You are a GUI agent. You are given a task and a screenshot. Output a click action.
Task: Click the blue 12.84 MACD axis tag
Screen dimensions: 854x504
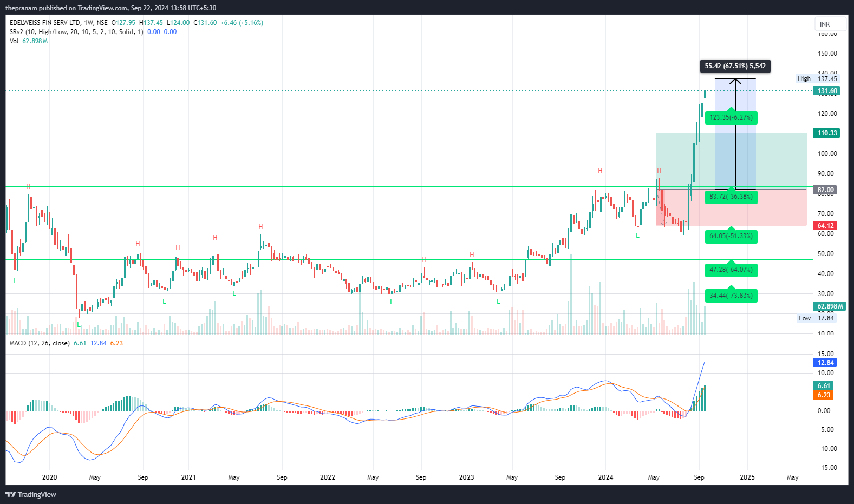(825, 363)
